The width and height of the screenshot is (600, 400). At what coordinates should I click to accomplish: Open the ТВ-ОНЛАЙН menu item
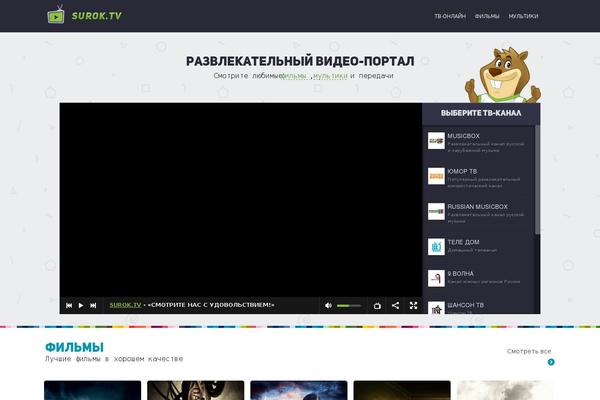[x=450, y=16]
